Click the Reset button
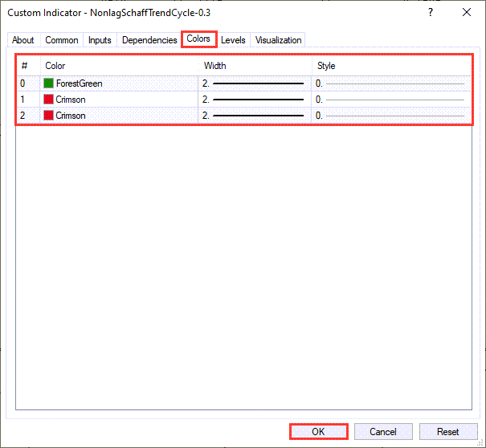The width and height of the screenshot is (486, 448). point(447,432)
